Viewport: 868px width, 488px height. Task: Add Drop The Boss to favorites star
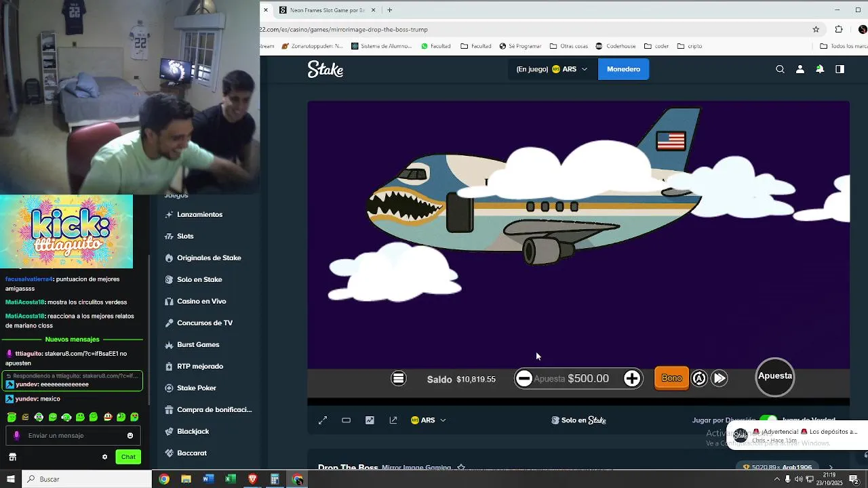pos(461,468)
